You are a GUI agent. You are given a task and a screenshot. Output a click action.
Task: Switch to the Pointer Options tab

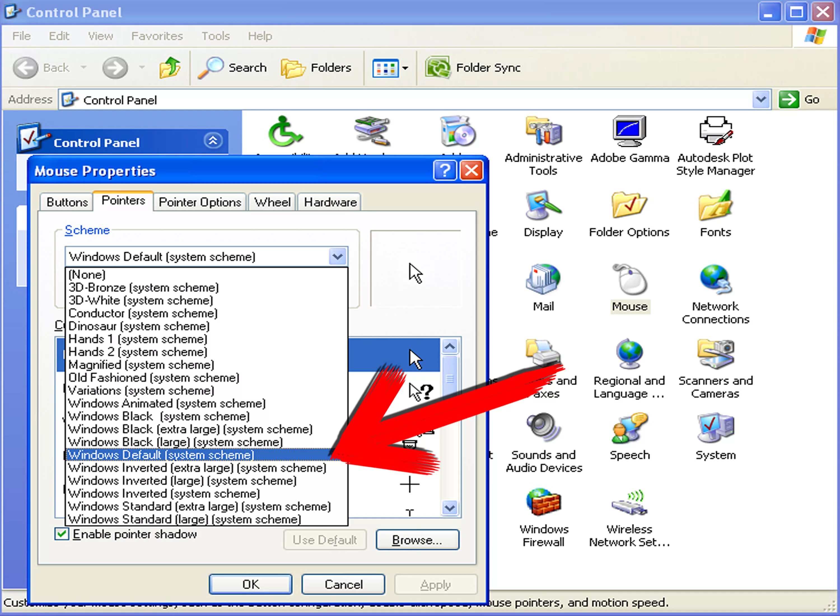click(x=200, y=202)
